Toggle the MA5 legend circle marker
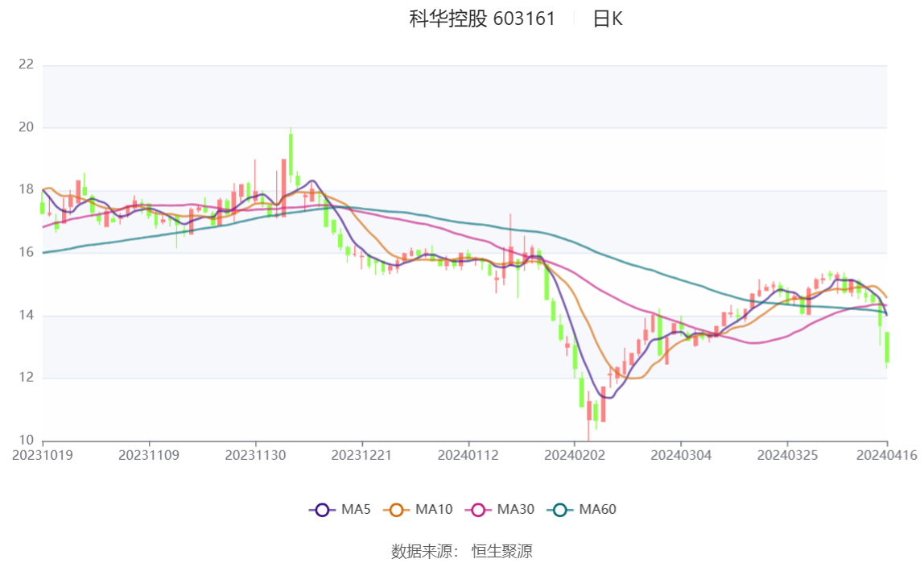 [322, 510]
